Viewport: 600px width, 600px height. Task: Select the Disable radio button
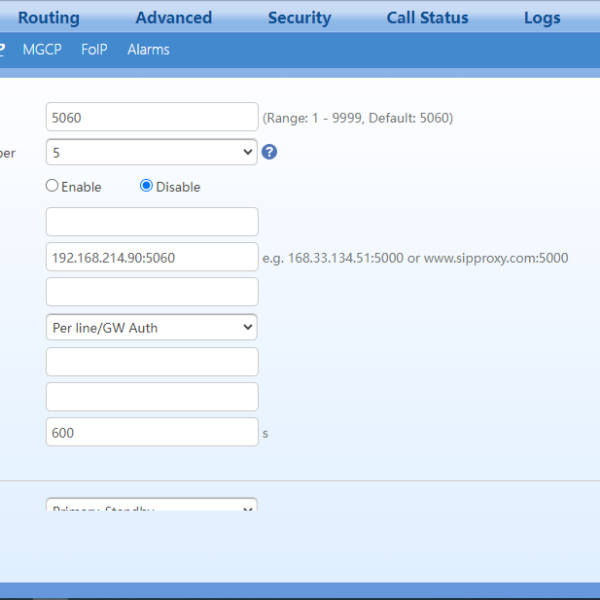(146, 186)
